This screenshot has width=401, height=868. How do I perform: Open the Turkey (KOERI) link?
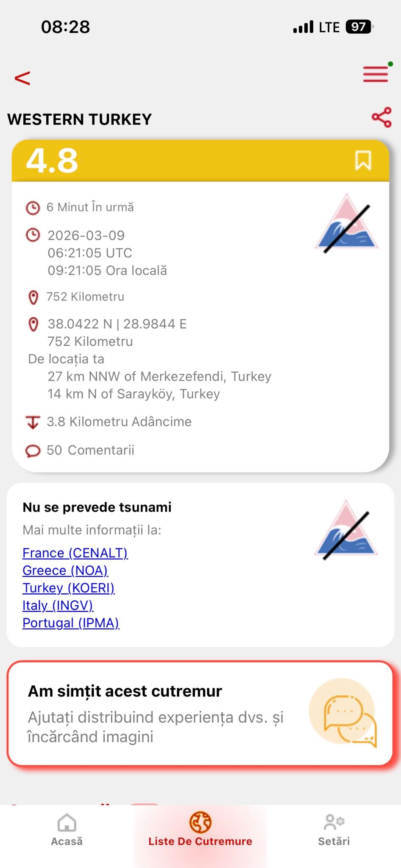point(69,588)
